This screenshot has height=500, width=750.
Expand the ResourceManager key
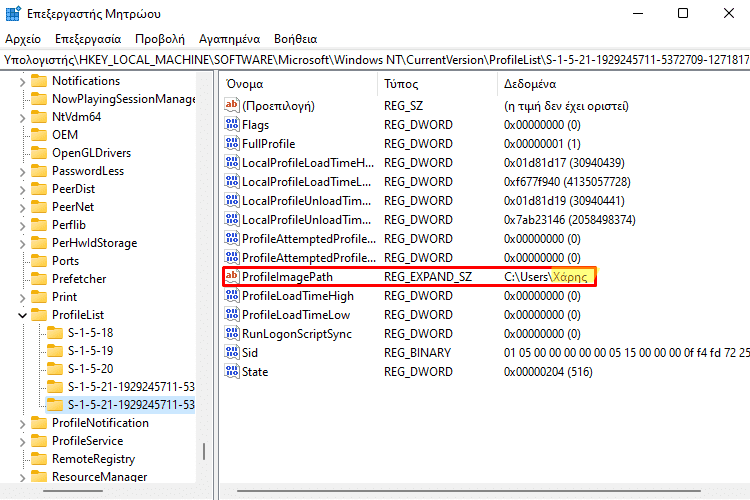(x=22, y=478)
